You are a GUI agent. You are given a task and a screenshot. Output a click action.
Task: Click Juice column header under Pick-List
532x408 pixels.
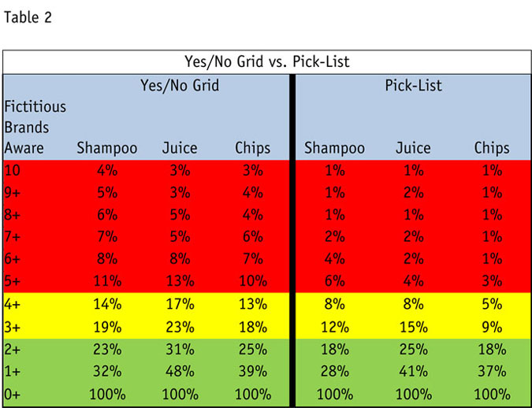413,148
